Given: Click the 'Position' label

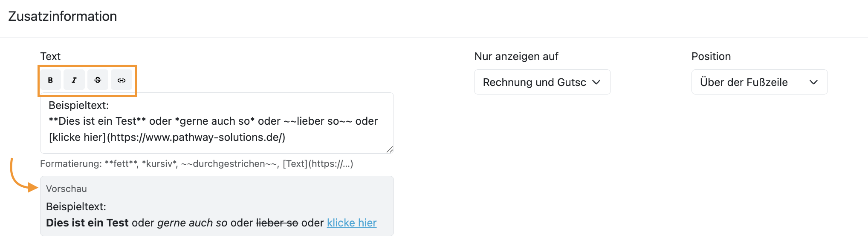Looking at the screenshot, I should (x=711, y=56).
